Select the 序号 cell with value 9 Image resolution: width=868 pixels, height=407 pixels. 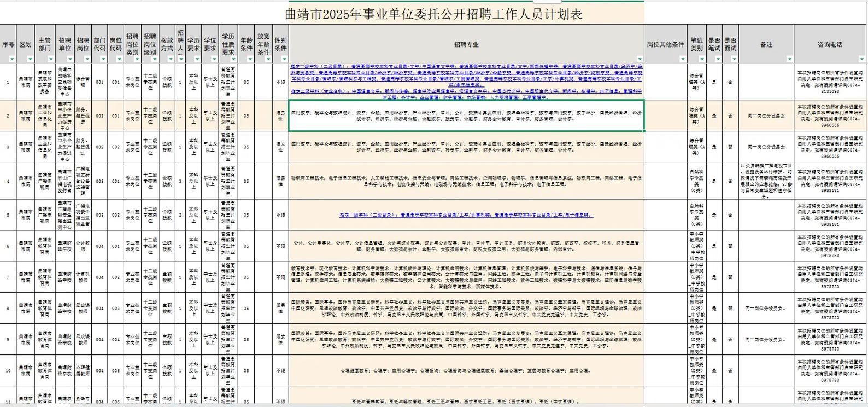point(8,339)
